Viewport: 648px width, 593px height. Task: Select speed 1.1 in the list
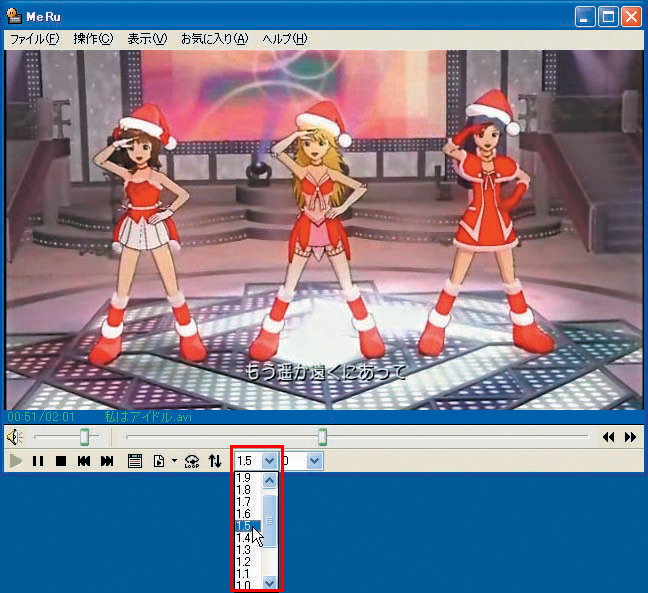(248, 574)
